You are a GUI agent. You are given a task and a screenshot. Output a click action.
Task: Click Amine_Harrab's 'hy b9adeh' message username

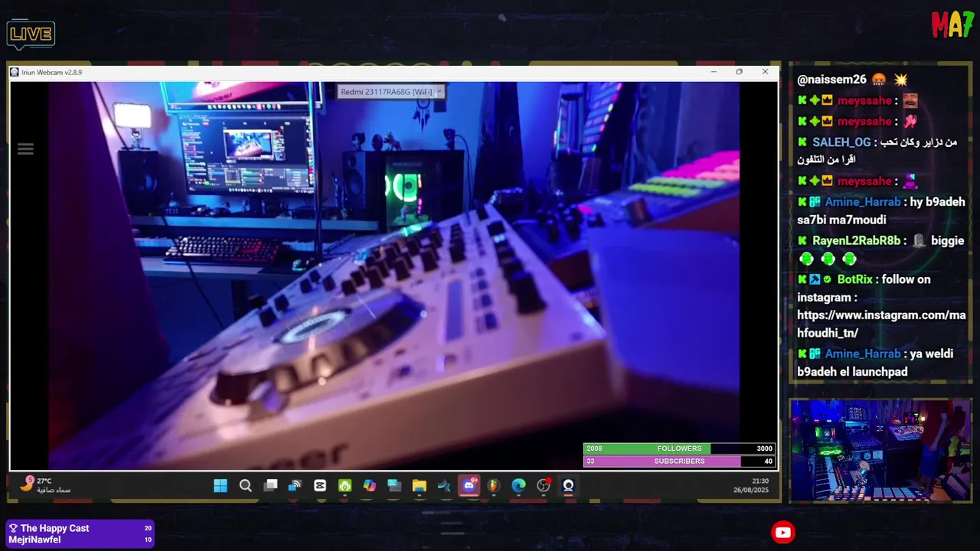(x=863, y=202)
